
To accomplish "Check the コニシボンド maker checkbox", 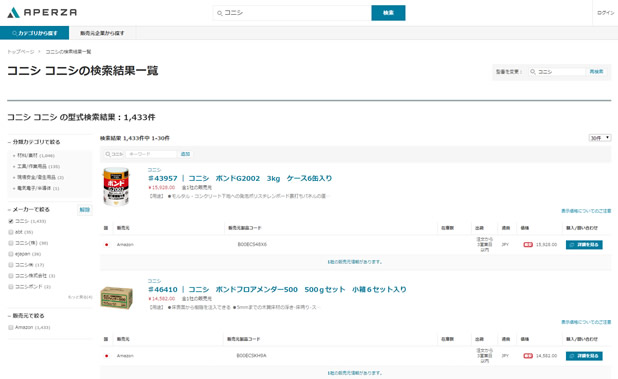I will pos(11,287).
